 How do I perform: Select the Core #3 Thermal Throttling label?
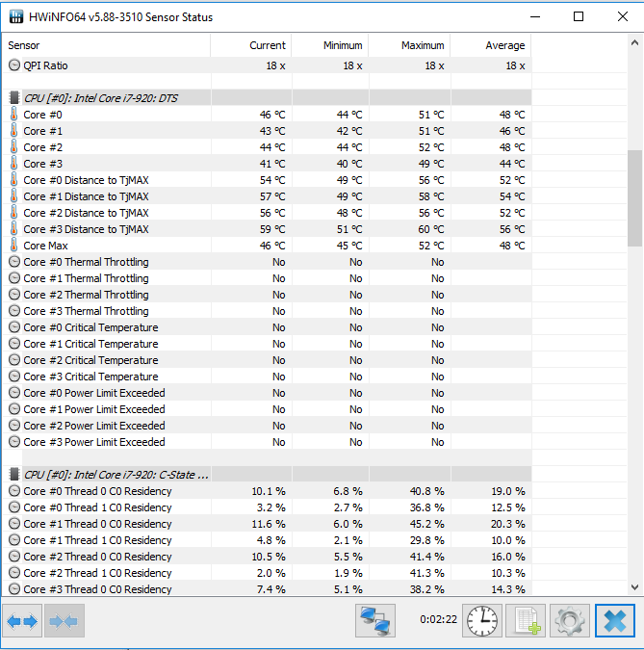coord(86,311)
